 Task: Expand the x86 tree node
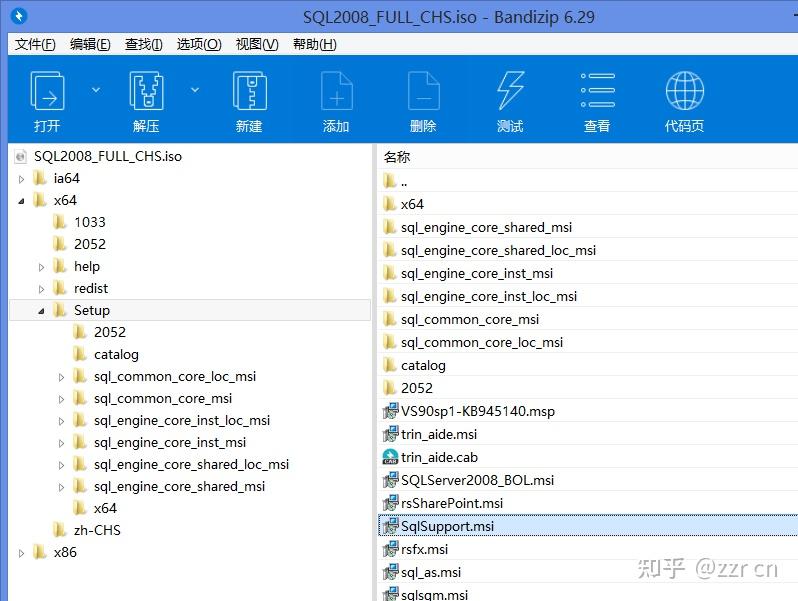click(x=21, y=553)
